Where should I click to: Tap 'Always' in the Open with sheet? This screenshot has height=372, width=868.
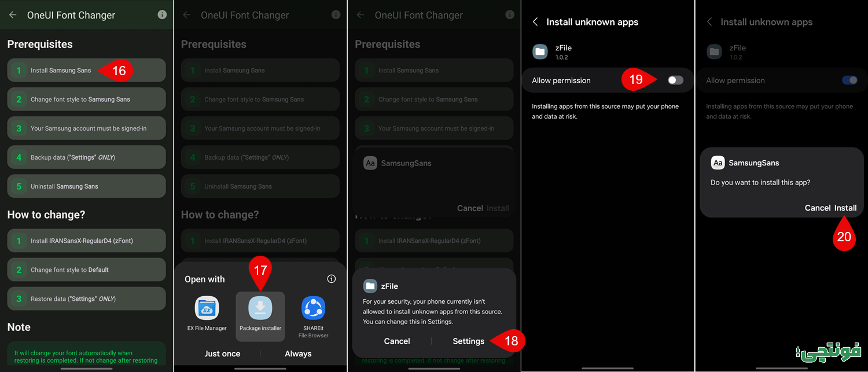click(x=298, y=353)
